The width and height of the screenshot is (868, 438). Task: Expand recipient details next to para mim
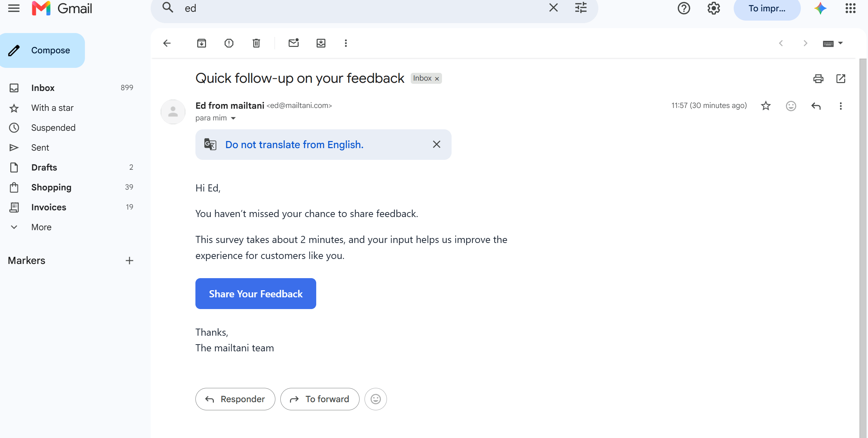pos(233,118)
